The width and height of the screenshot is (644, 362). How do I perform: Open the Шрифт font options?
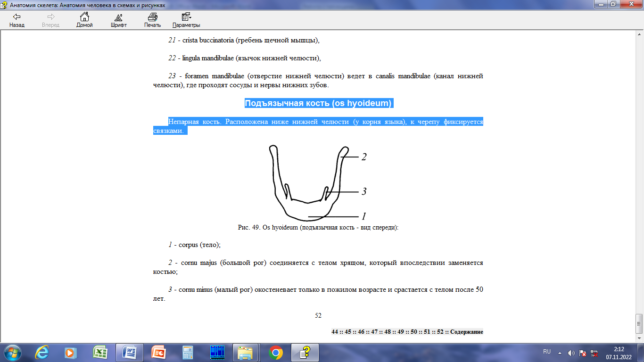(119, 20)
